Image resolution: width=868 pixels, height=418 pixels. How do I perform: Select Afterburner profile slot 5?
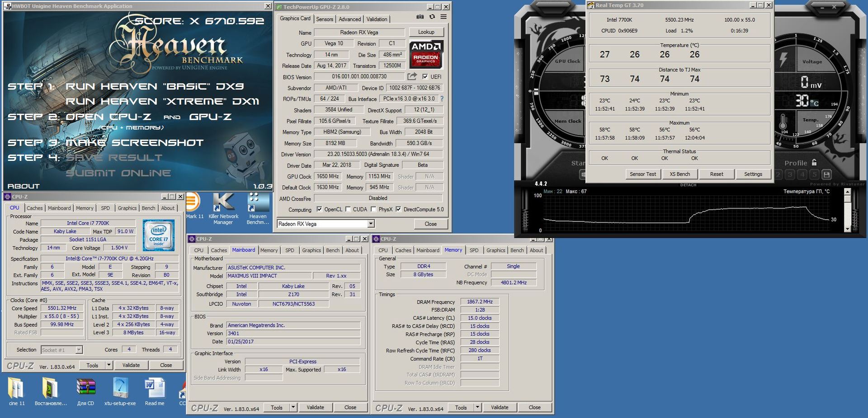click(x=815, y=174)
